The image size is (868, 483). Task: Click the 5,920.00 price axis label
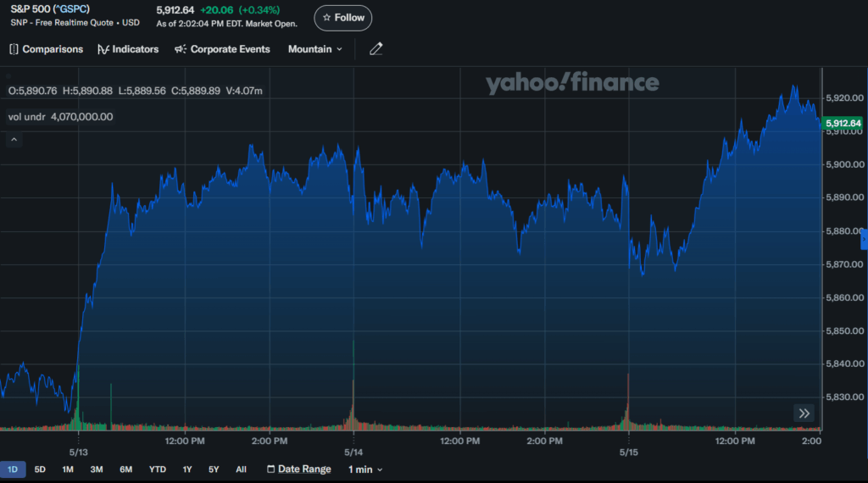(x=844, y=98)
